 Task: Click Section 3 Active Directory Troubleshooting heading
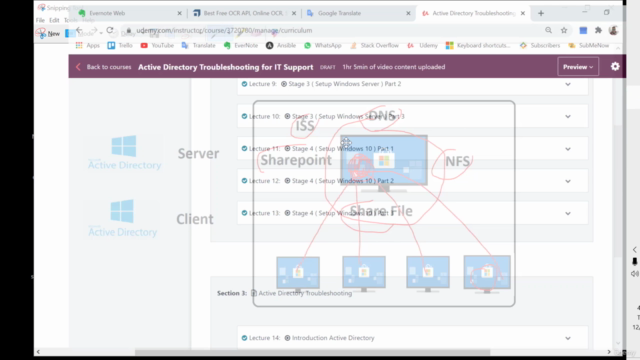pos(284,293)
